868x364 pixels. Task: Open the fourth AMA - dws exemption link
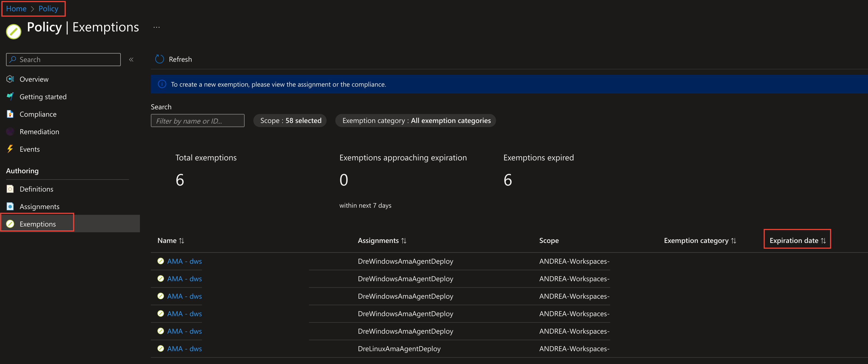(185, 314)
